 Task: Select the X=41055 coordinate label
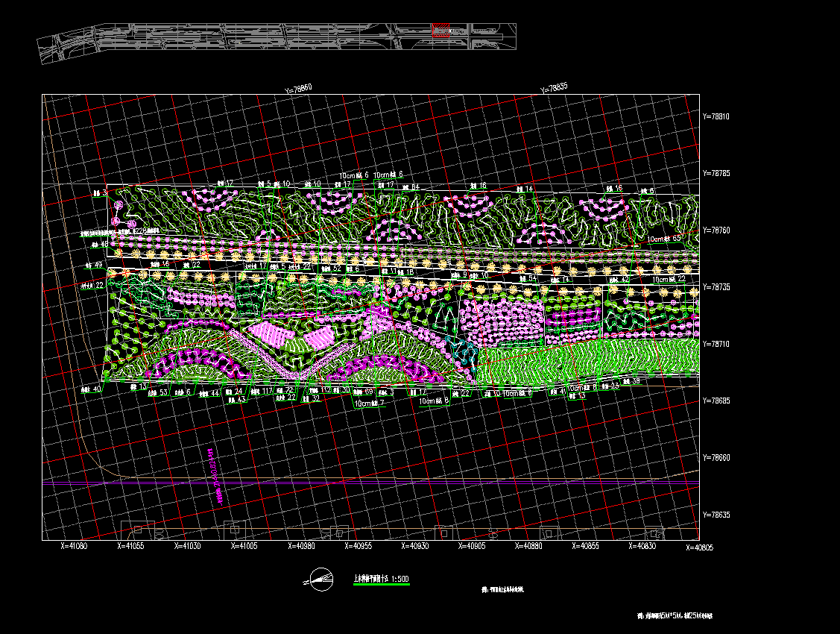130,546
